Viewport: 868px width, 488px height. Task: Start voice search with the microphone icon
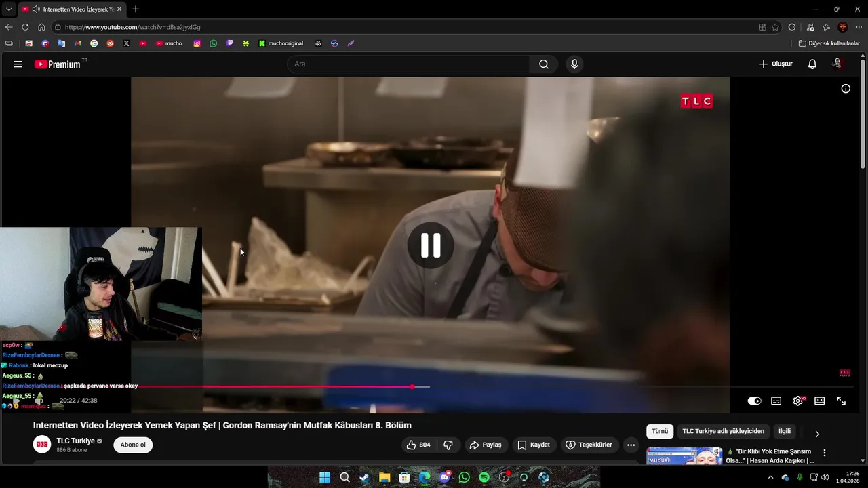click(574, 64)
